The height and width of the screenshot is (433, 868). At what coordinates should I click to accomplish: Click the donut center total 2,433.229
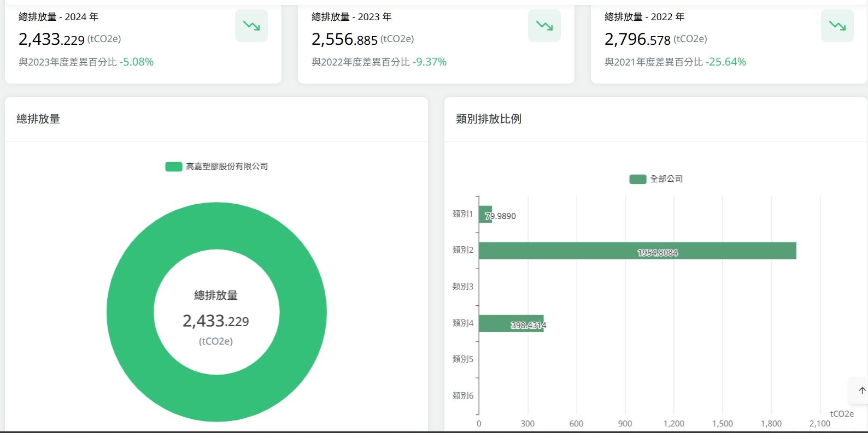tap(216, 321)
